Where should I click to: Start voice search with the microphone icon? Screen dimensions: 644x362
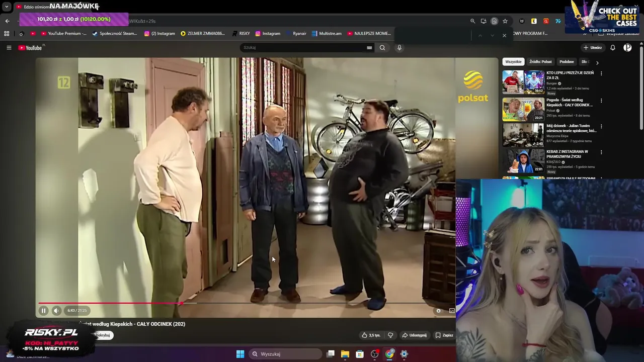(399, 48)
